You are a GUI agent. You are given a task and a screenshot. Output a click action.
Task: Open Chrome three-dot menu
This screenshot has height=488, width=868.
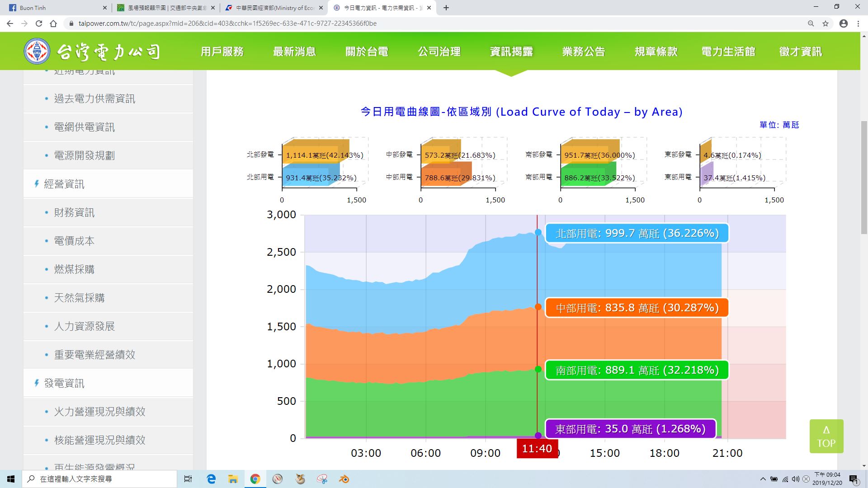858,23
